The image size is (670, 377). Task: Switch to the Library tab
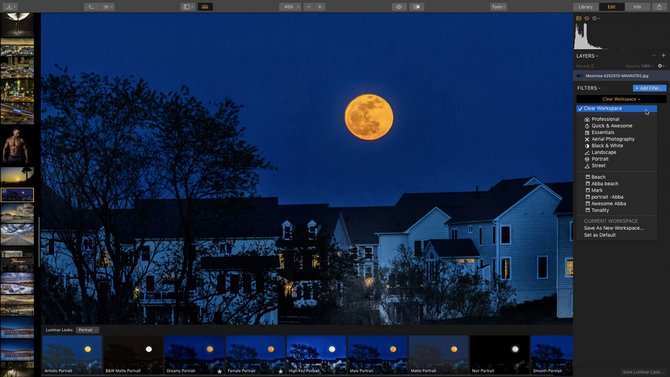585,7
